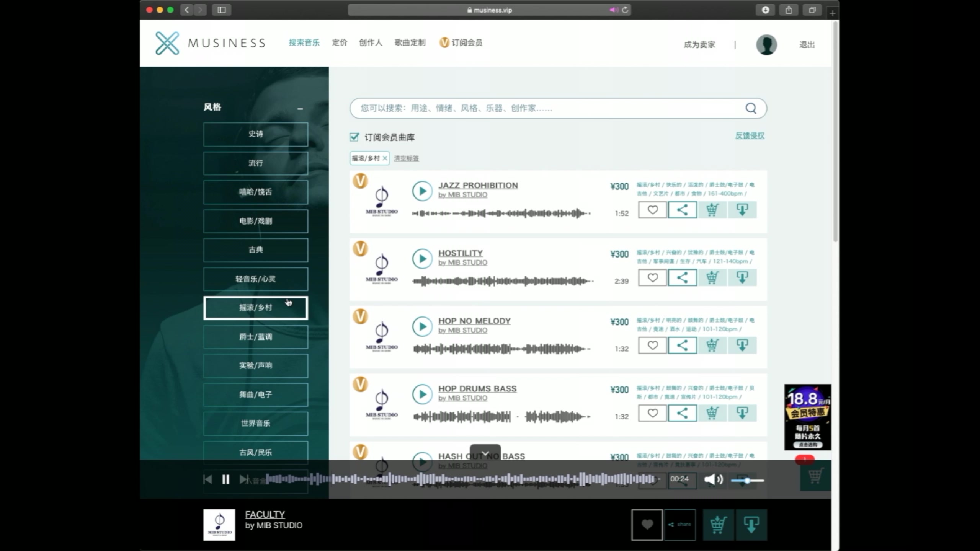This screenshot has width=980, height=551.
Task: Favorite HOSTILITY with heart icon
Action: [x=652, y=277]
